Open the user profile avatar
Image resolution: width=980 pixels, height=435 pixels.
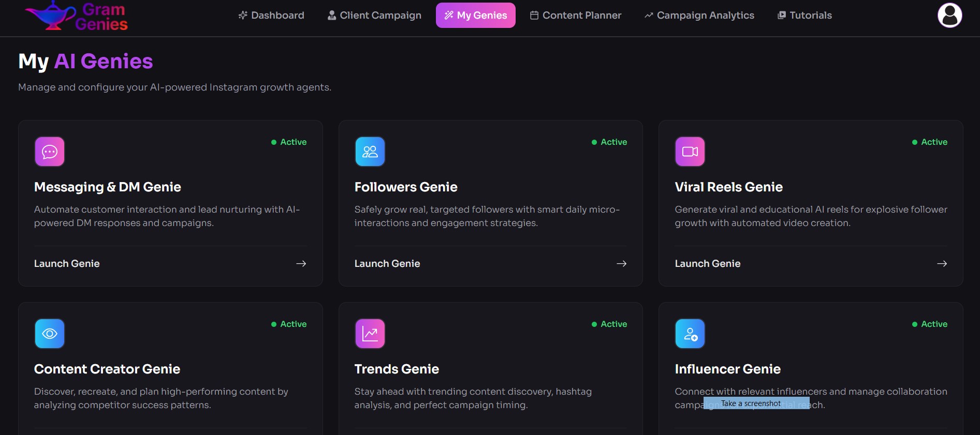click(x=949, y=16)
